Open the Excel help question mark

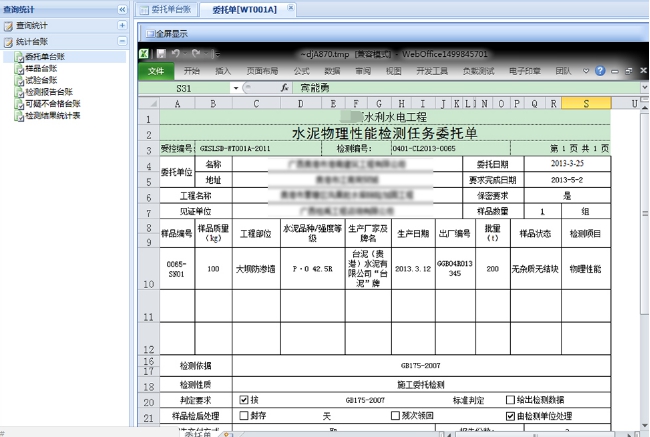(599, 71)
